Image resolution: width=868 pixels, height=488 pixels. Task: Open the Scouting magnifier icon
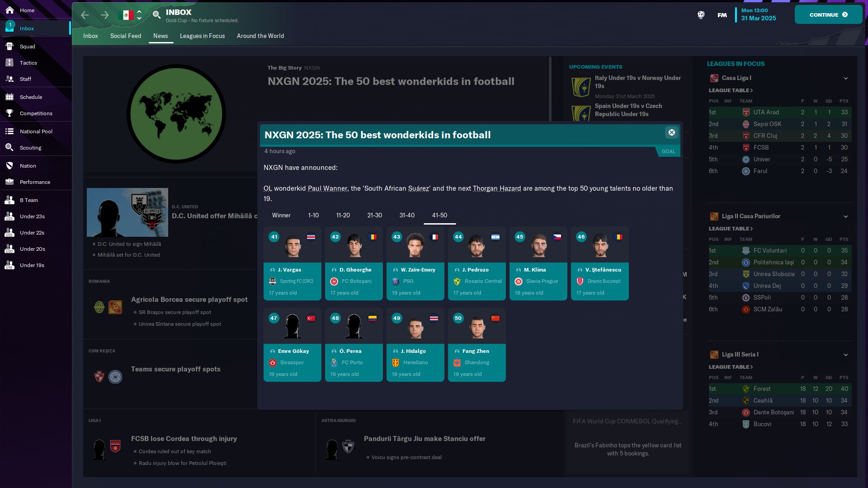tap(9, 147)
